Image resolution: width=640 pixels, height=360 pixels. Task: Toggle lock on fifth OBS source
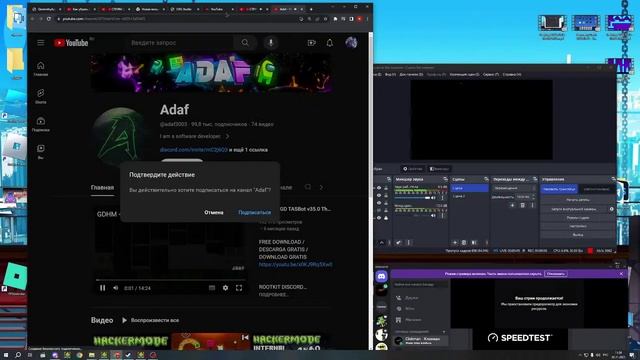tap(386, 218)
